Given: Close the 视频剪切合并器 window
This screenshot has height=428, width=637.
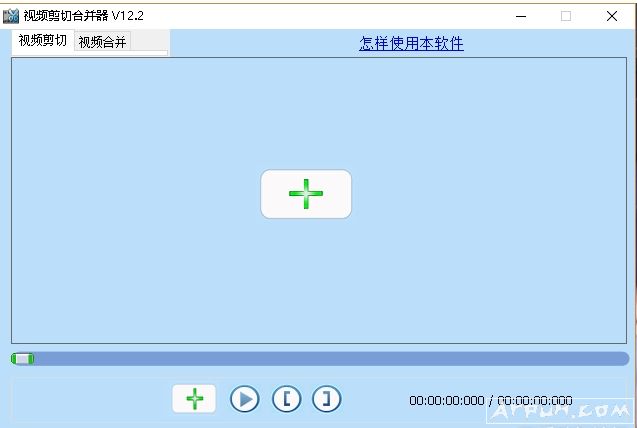Looking at the screenshot, I should 612,16.
